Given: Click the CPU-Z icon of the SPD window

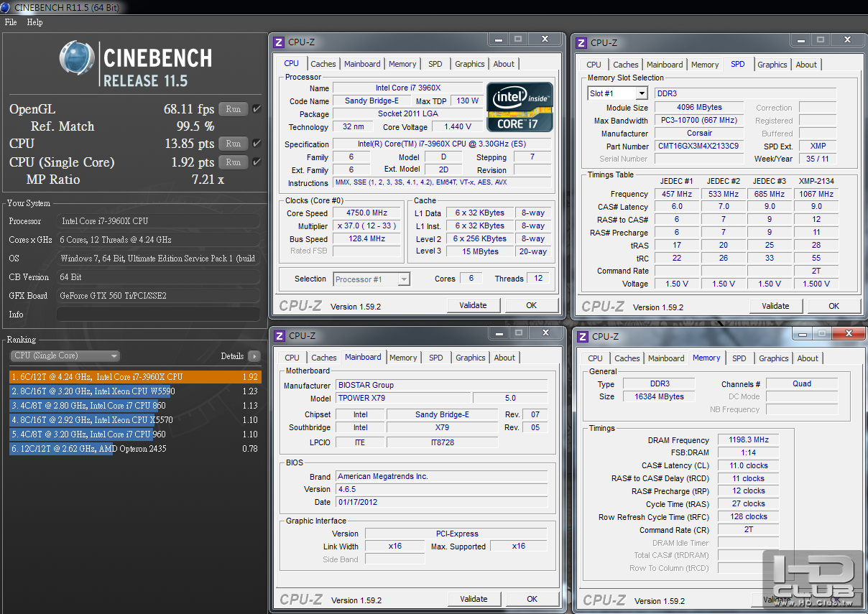Looking at the screenshot, I should click(x=581, y=42).
